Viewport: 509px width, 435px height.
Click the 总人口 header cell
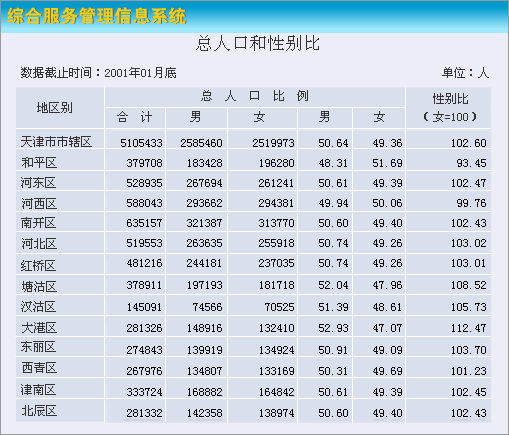click(x=255, y=96)
